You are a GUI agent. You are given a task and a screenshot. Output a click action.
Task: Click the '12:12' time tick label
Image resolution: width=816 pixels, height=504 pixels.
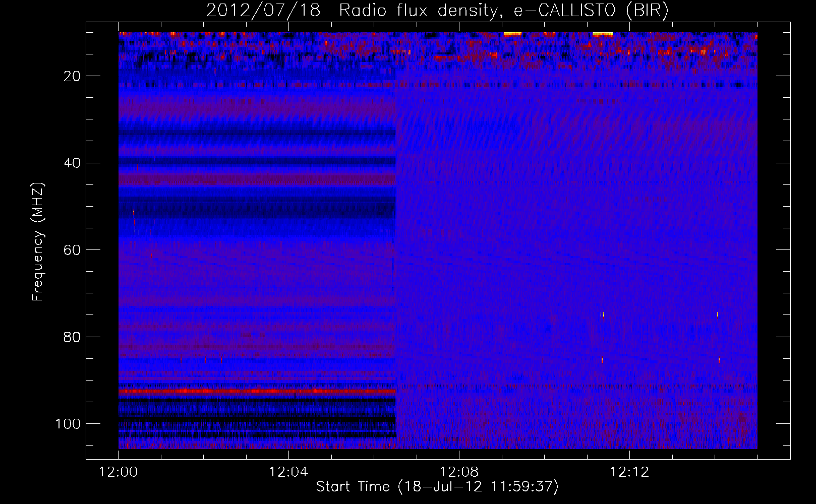[629, 472]
